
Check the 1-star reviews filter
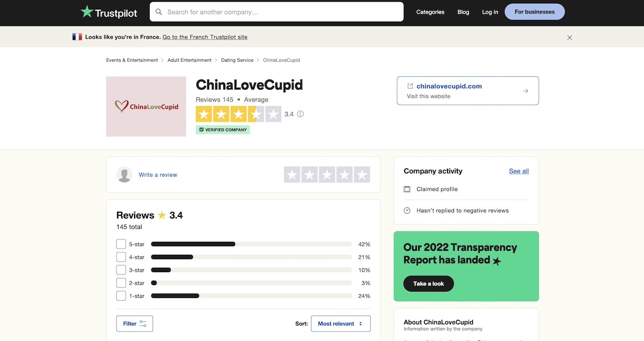121,295
